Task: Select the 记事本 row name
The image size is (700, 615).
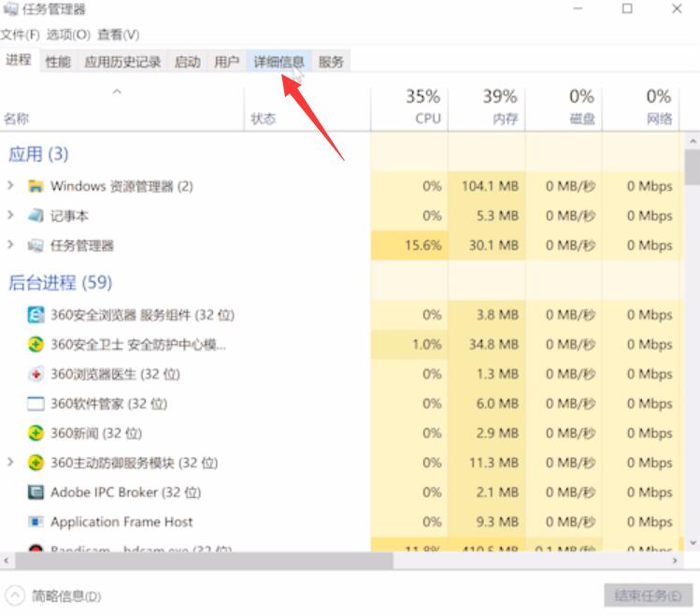Action: pos(69,216)
